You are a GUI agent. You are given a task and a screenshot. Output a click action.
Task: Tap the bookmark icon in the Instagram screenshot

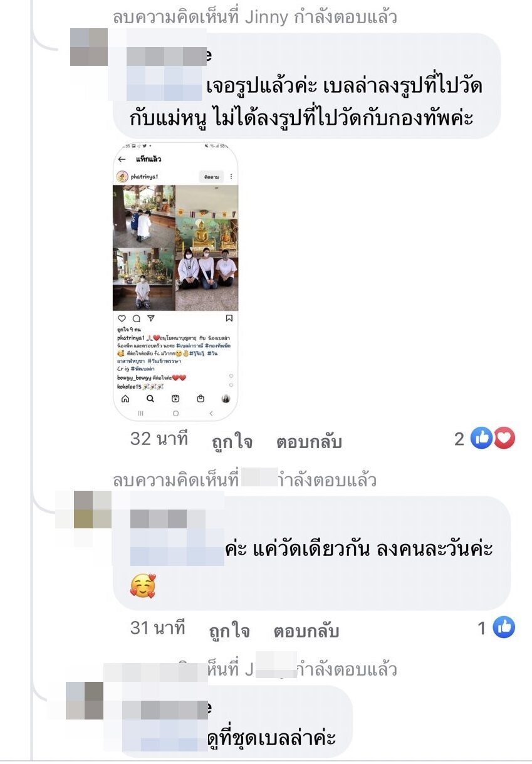[x=229, y=318]
